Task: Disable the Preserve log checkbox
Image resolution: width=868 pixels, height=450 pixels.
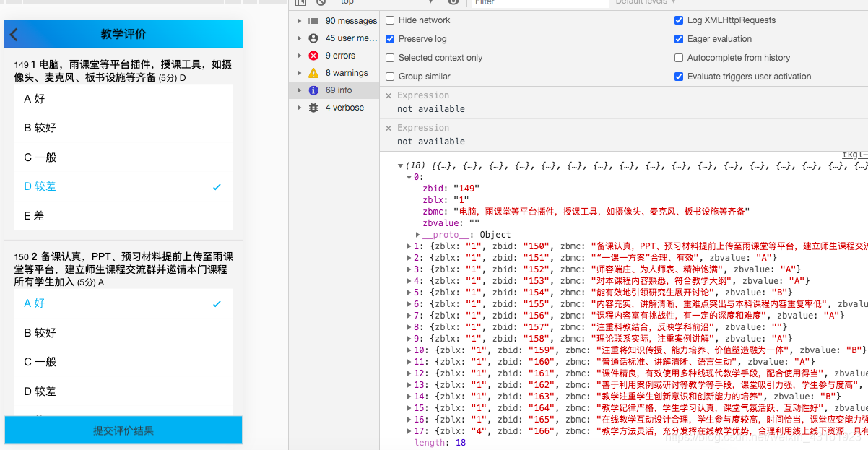Action: tap(390, 39)
